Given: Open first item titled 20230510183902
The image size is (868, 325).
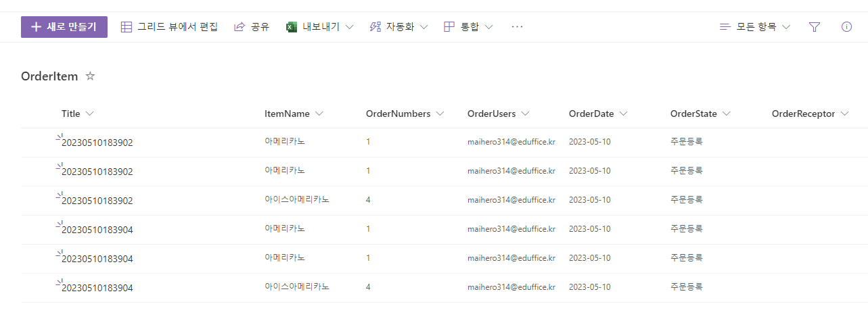Looking at the screenshot, I should click(97, 143).
